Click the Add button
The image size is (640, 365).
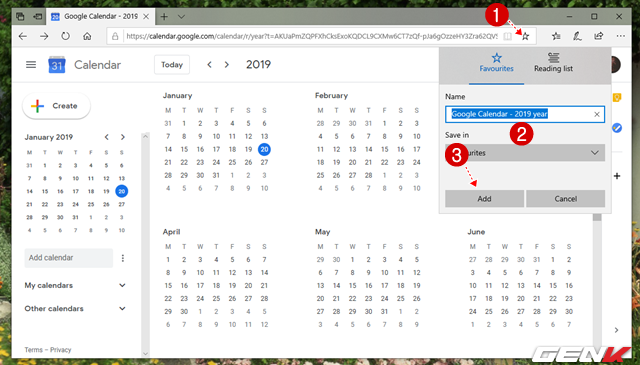tap(484, 199)
